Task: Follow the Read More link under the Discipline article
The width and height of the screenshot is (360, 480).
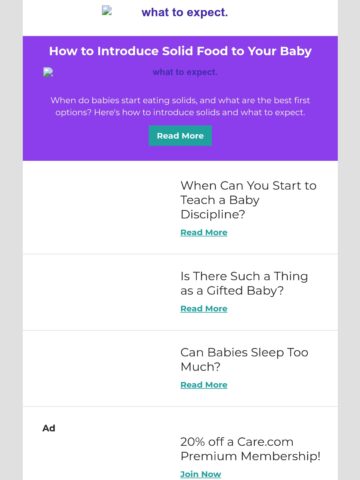Action: click(204, 232)
